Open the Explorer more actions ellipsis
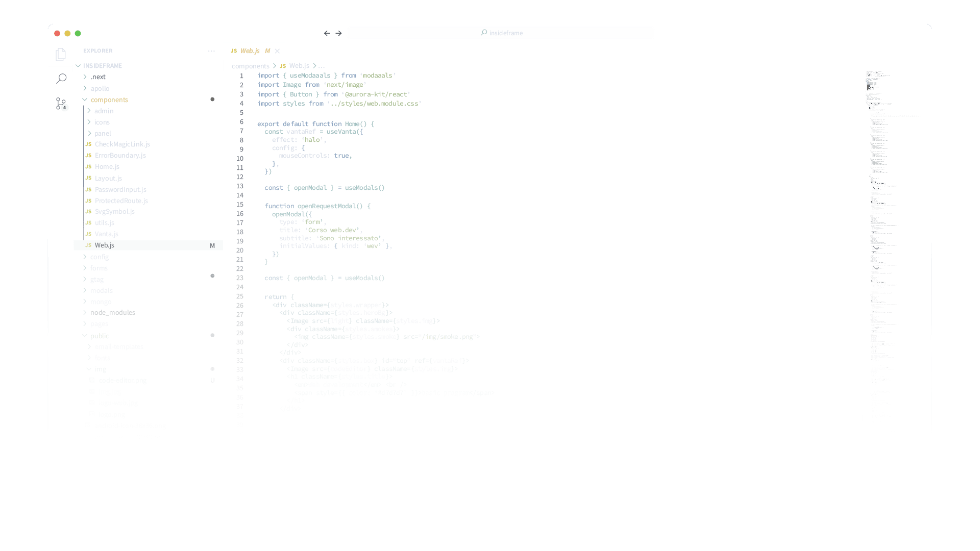 [211, 51]
